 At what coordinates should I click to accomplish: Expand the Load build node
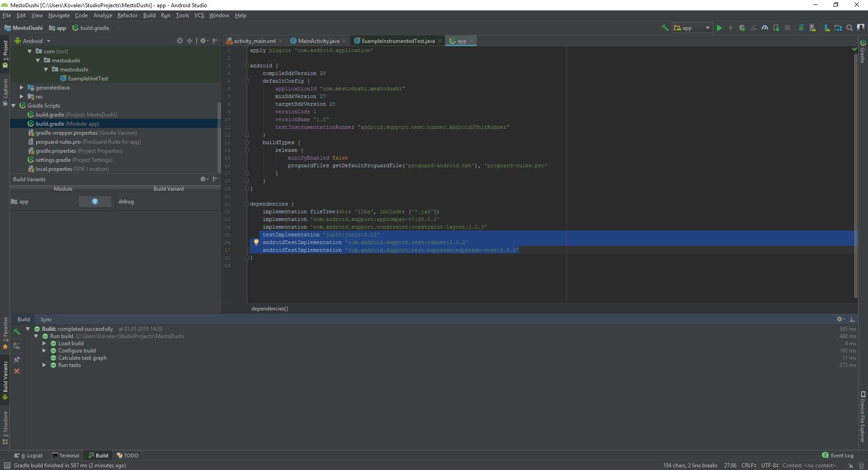44,343
